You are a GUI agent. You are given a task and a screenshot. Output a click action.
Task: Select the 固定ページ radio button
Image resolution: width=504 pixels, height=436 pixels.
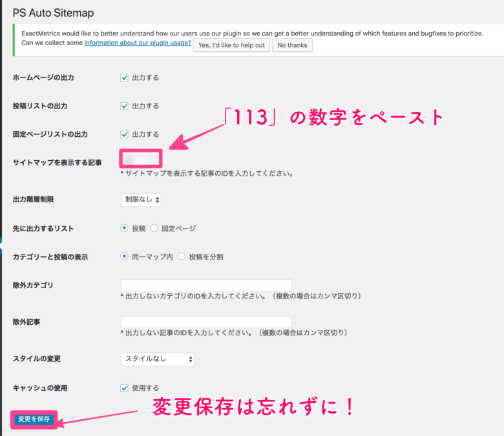pyautogui.click(x=154, y=228)
